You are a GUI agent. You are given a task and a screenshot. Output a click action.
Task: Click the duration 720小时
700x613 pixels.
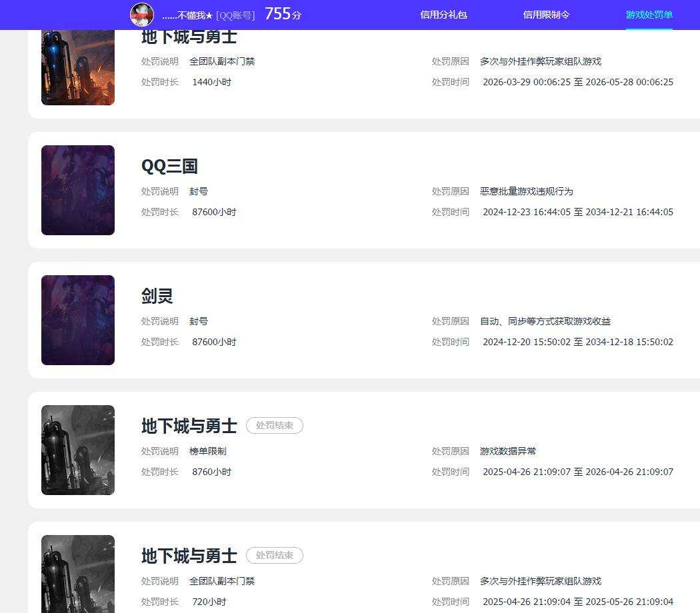point(209,602)
